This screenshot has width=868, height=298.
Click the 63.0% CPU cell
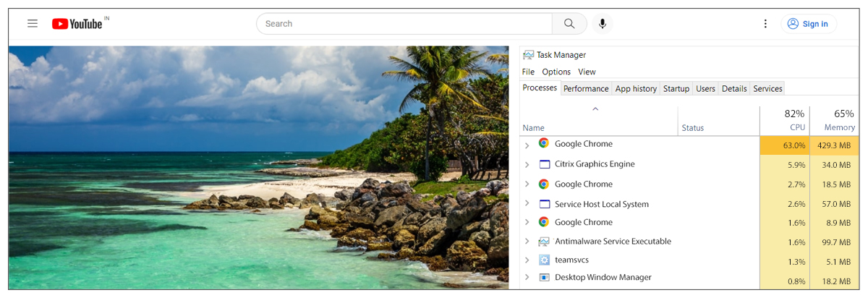[x=784, y=145]
